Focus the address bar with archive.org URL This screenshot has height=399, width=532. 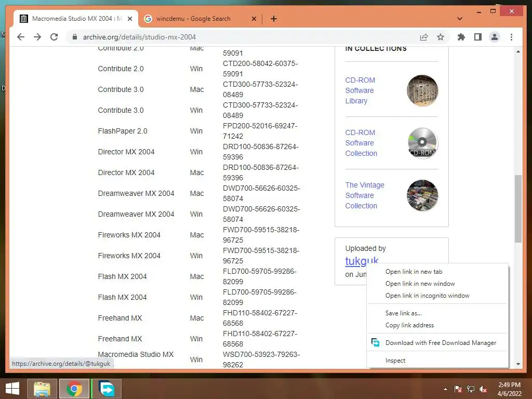coord(244,37)
